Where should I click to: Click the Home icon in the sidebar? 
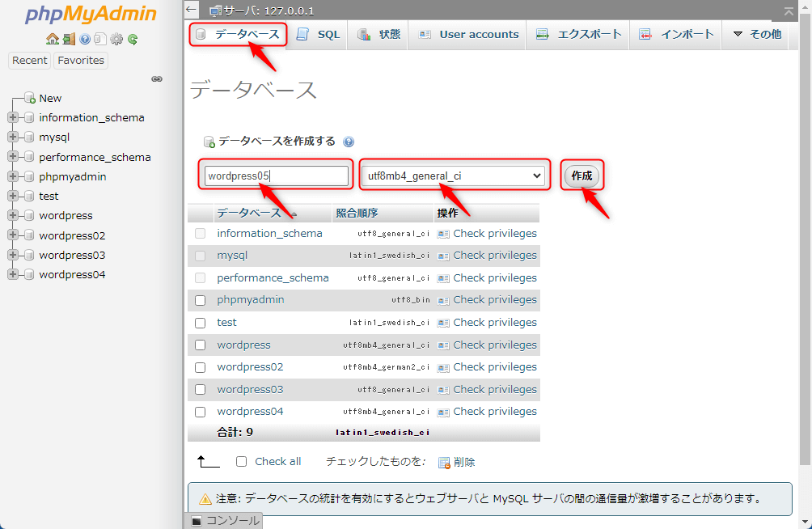click(52, 39)
